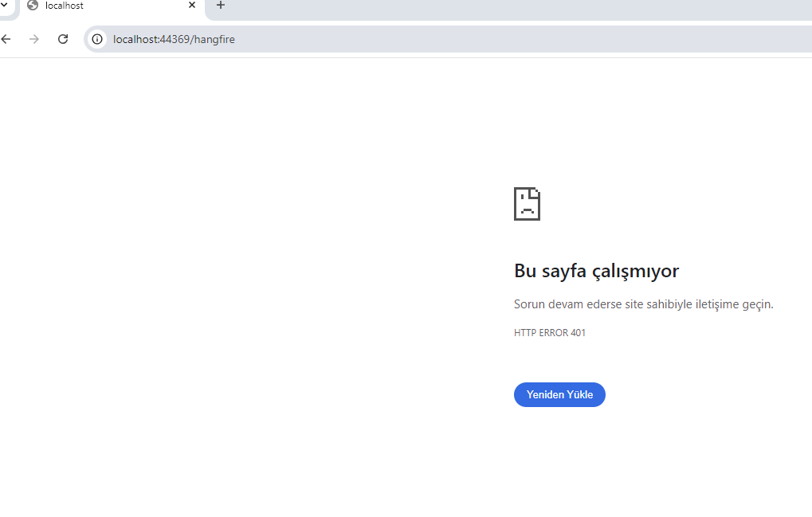Screen dimensions: 812x517
Task: Close the localhost tab
Action: (192, 6)
